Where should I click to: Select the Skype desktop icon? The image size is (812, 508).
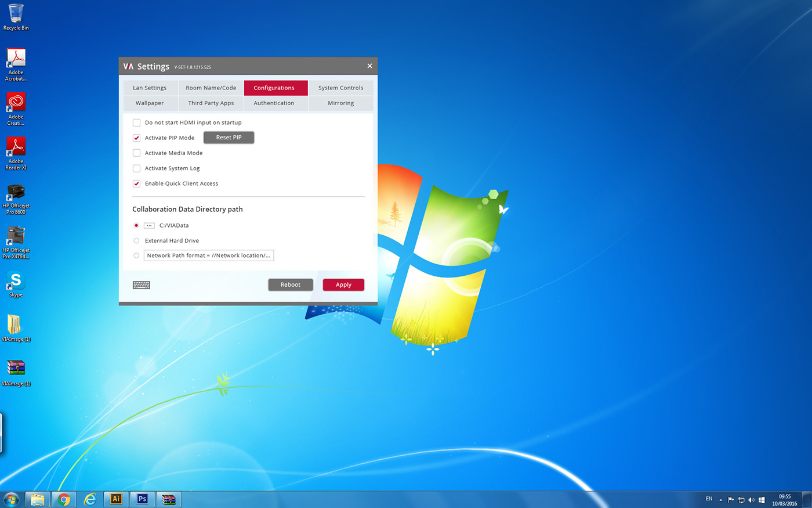(x=16, y=283)
